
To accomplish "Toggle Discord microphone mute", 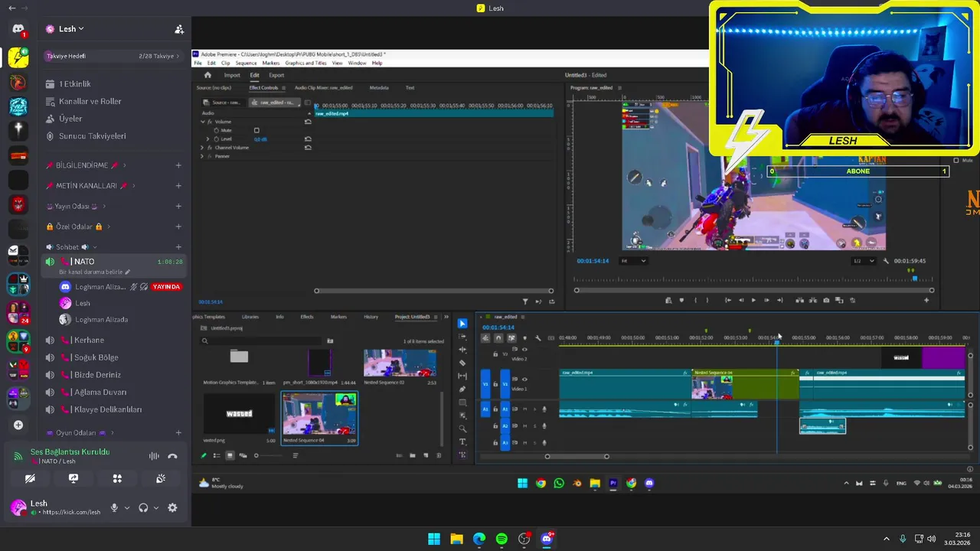I will point(114,507).
